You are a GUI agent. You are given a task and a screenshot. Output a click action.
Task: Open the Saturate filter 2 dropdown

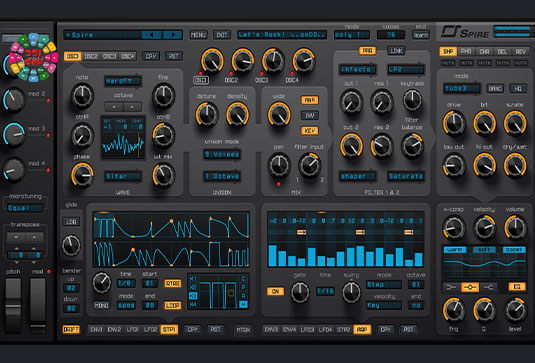click(406, 176)
